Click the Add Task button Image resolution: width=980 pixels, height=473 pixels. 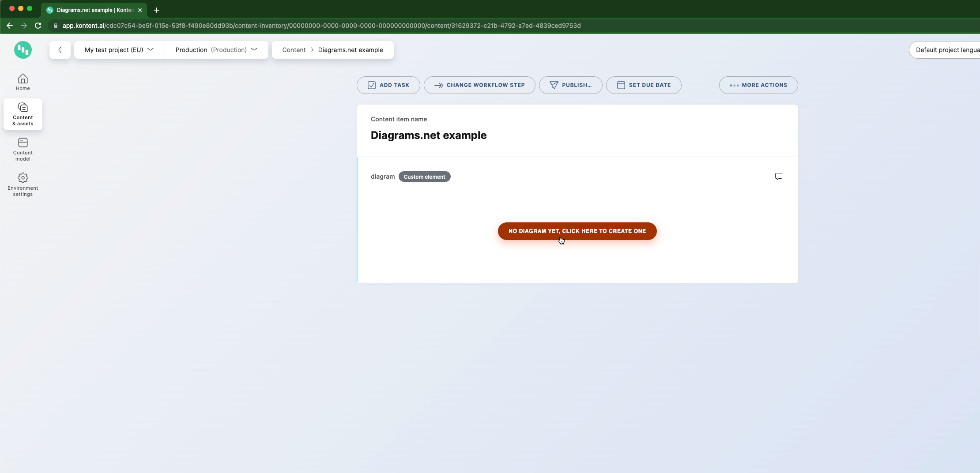point(388,85)
